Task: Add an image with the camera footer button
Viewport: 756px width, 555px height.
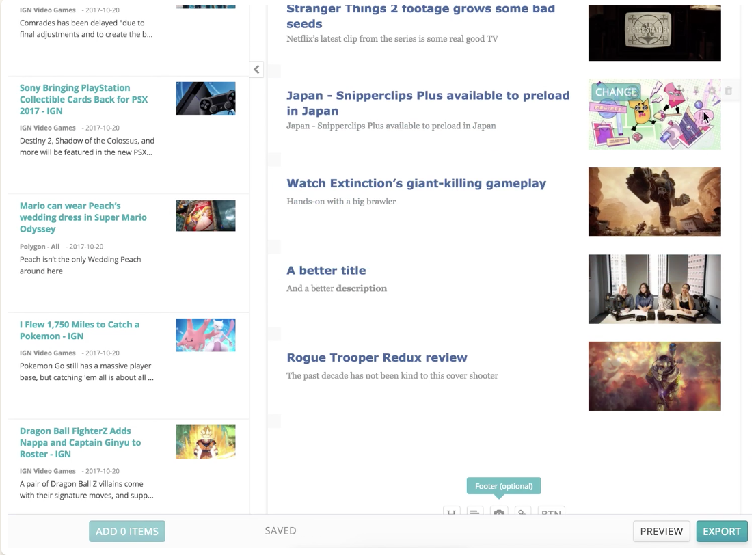Action: pos(499,511)
